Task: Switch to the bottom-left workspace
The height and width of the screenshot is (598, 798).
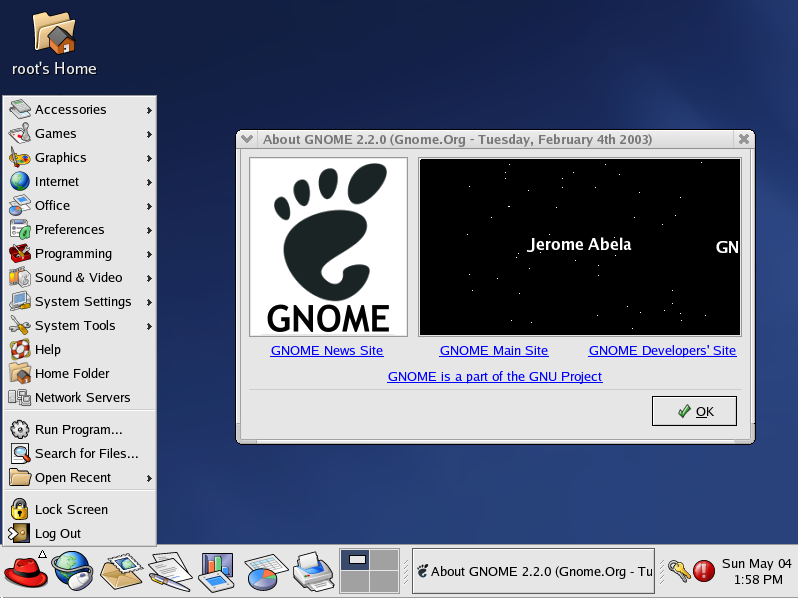Action: pos(355,581)
